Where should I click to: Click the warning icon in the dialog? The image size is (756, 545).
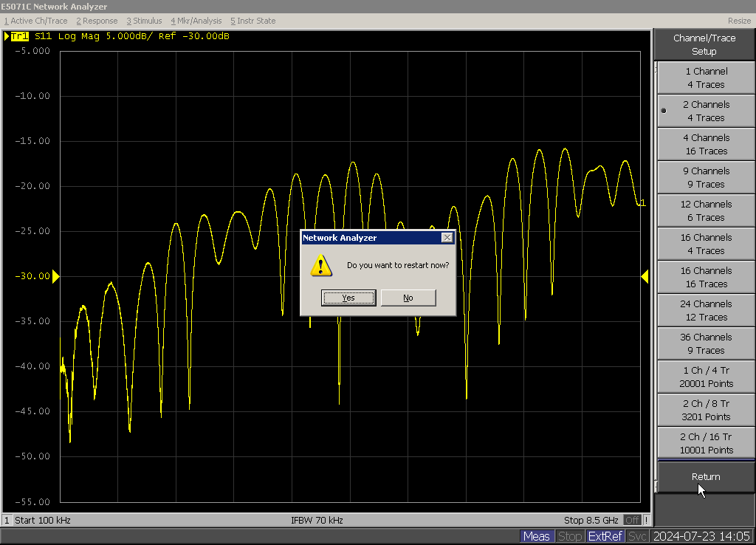(320, 265)
